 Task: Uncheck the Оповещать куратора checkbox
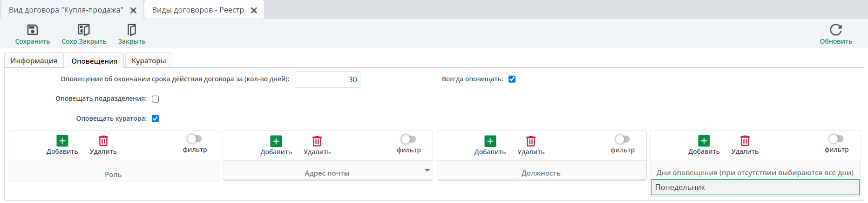[156, 118]
